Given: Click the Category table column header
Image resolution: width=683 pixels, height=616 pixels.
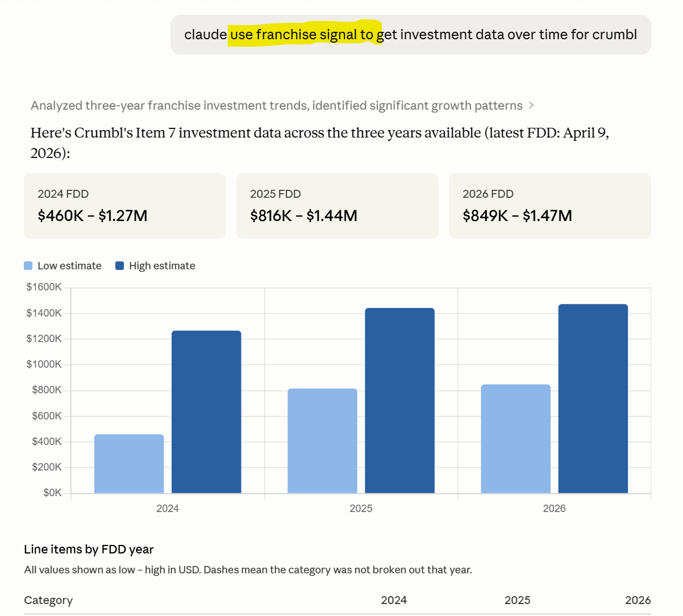Looking at the screenshot, I should [x=48, y=601].
